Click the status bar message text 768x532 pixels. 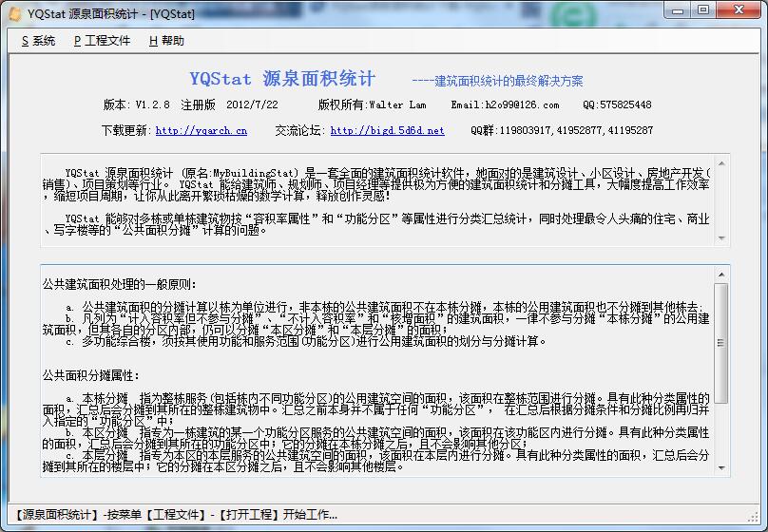coord(175,514)
